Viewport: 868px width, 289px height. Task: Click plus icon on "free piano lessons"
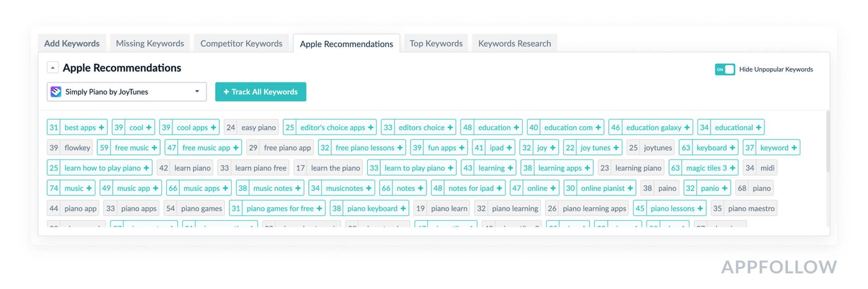(400, 148)
